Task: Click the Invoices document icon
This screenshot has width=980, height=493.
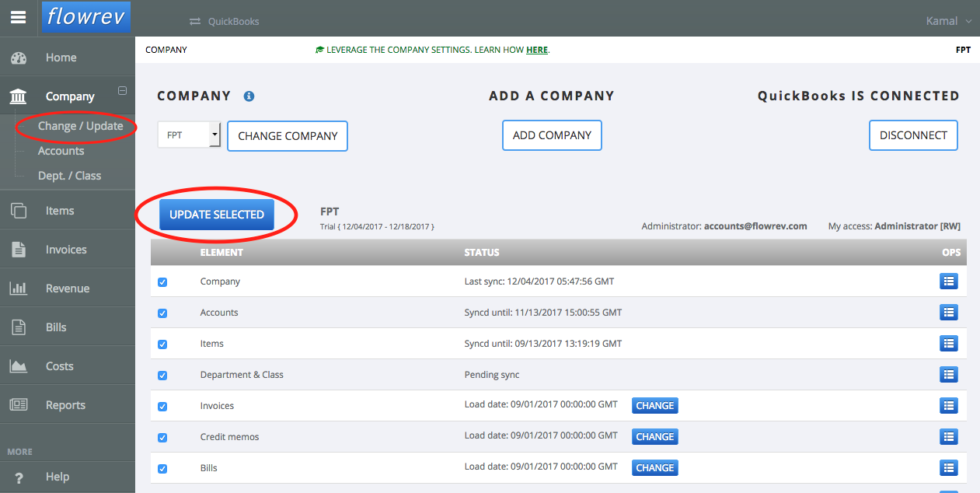Action: [19, 250]
